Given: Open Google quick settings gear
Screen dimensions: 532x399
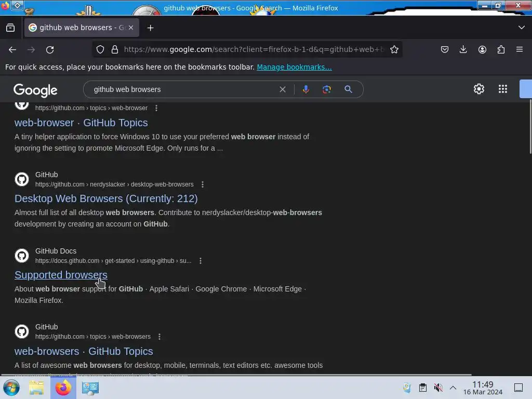Looking at the screenshot, I should point(478,89).
